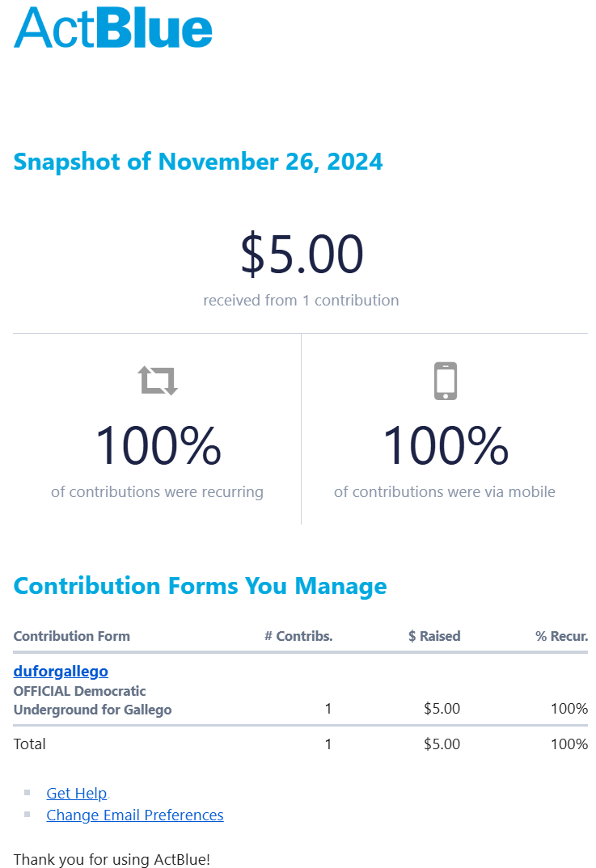Click 'of contributions were recurring' caption
Viewport: 596px width, 868px height.
[x=157, y=491]
